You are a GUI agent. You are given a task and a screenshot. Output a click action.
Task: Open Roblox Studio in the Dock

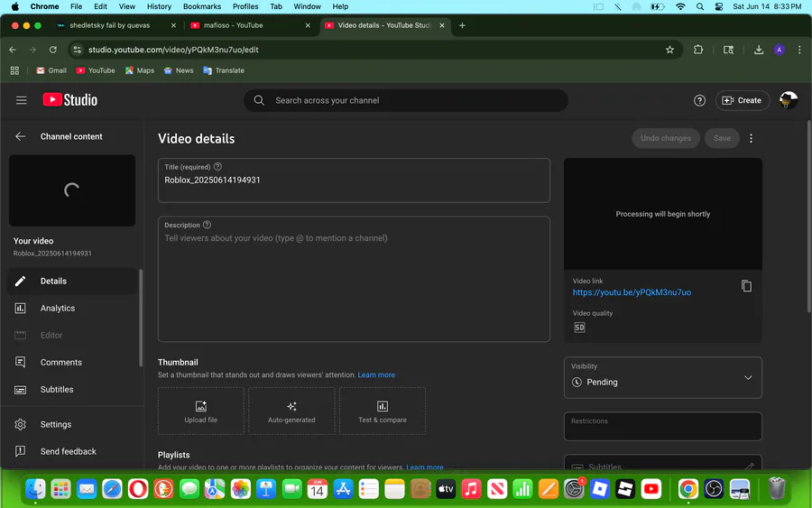[625, 488]
